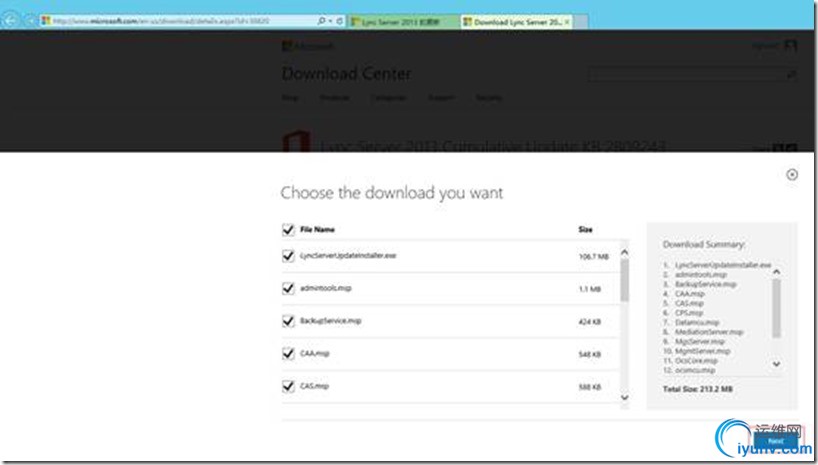Click the Download Summary heading
818x465 pixels.
pyautogui.click(x=704, y=244)
